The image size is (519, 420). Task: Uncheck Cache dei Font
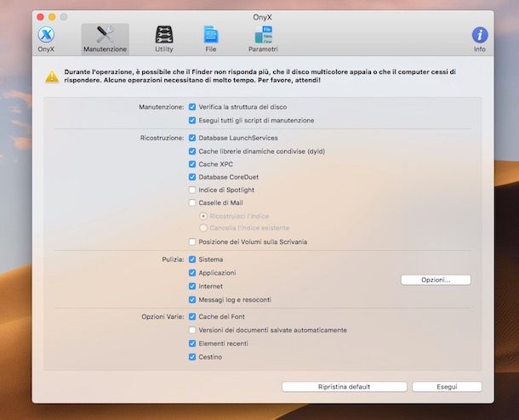tap(192, 316)
